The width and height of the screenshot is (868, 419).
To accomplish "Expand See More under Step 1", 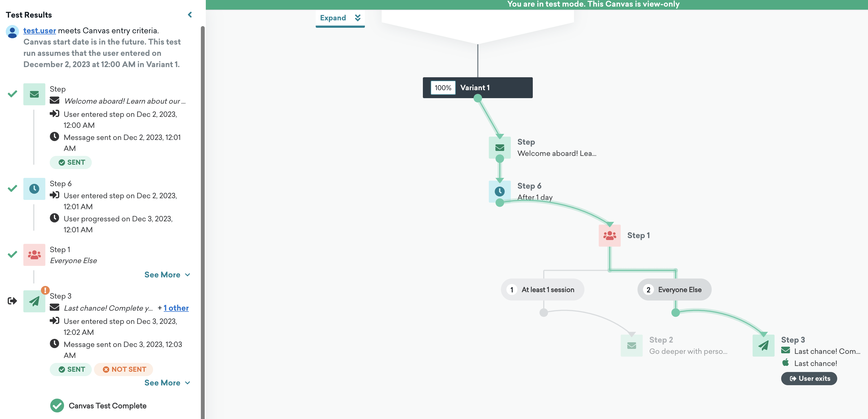I will [167, 275].
